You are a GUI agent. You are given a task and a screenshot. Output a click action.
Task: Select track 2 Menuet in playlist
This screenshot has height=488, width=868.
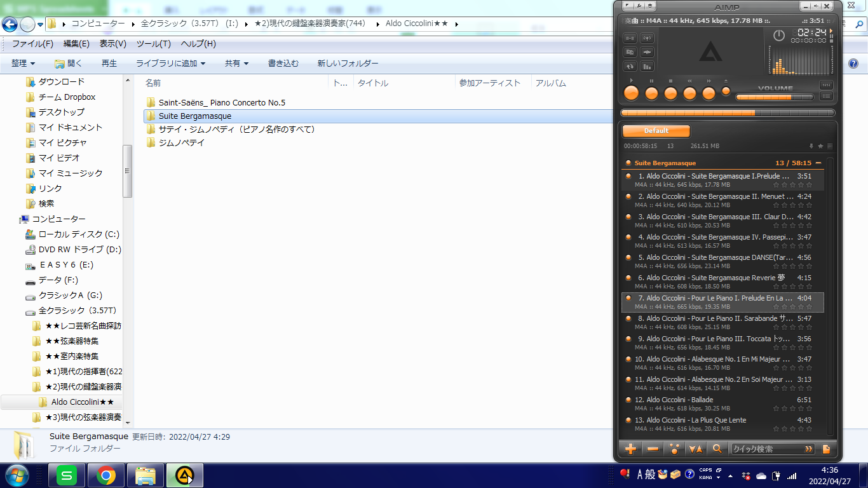[x=722, y=201]
